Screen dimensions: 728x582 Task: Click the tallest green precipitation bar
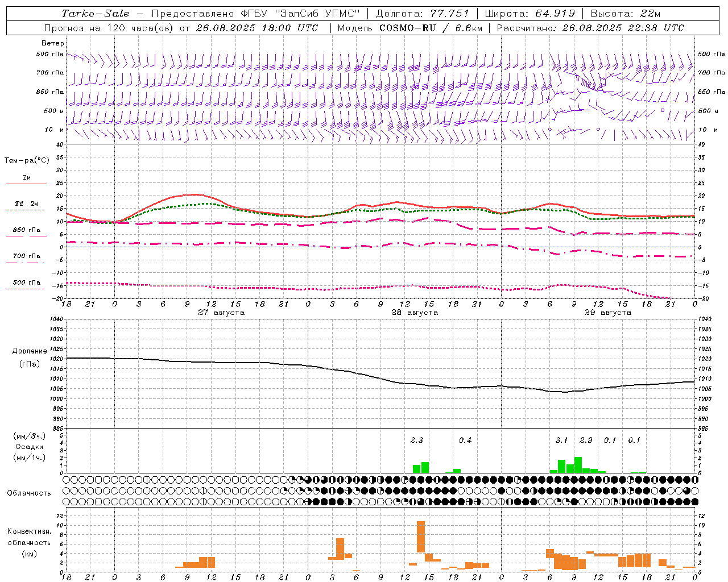pos(578,465)
